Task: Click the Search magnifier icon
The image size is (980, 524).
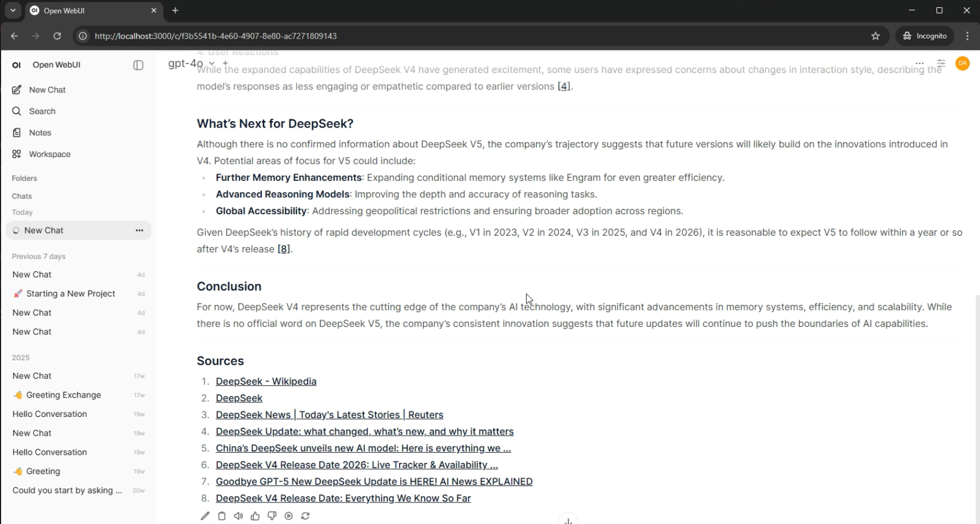Action: (16, 111)
